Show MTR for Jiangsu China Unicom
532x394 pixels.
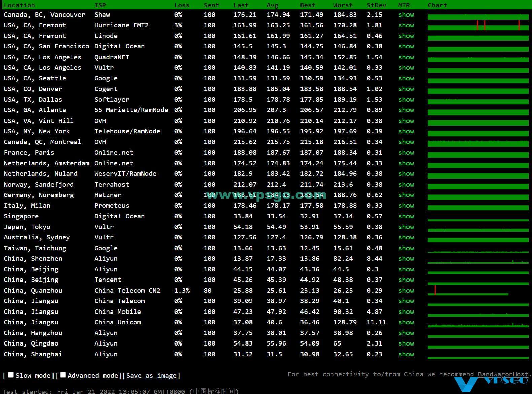click(406, 322)
